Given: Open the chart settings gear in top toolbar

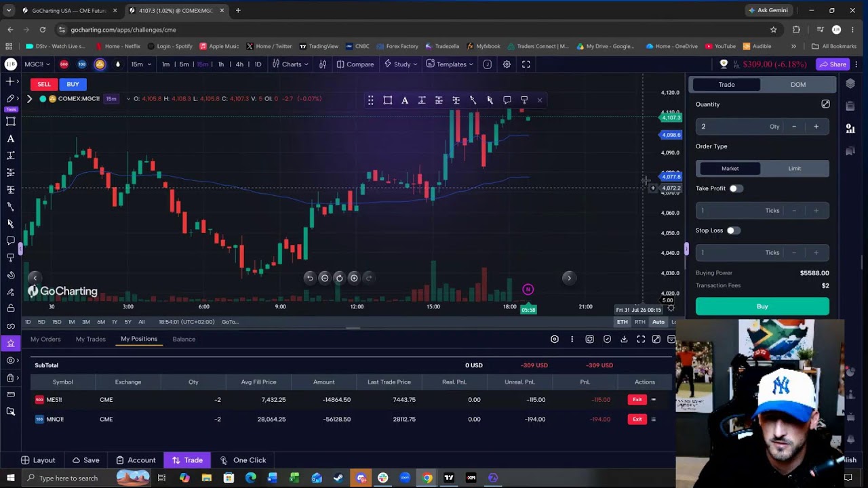Looking at the screenshot, I should click(x=507, y=64).
